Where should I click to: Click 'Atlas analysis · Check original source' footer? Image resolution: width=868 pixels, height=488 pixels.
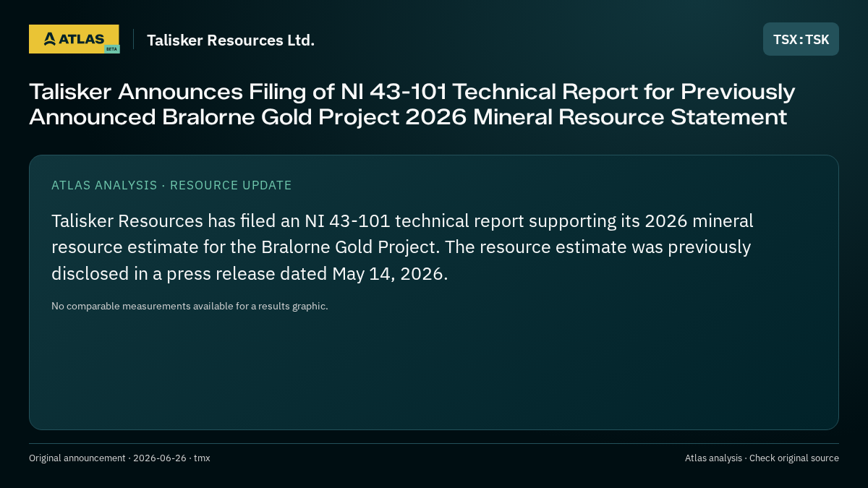[x=762, y=458]
